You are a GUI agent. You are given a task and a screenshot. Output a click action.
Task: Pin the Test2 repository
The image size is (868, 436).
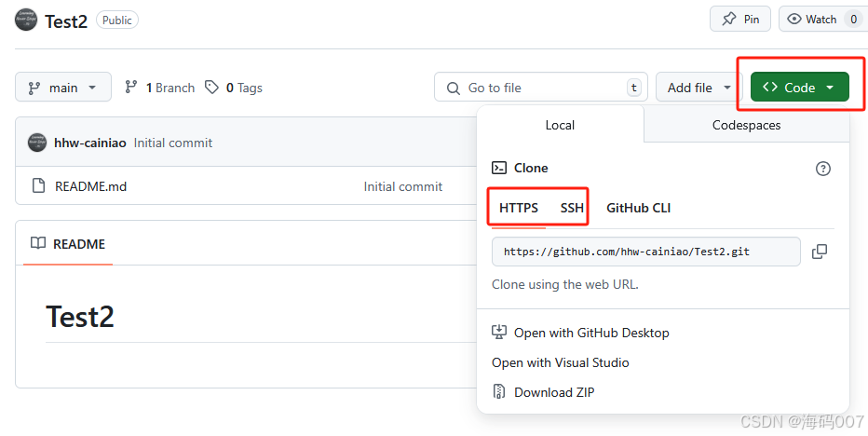click(x=739, y=19)
